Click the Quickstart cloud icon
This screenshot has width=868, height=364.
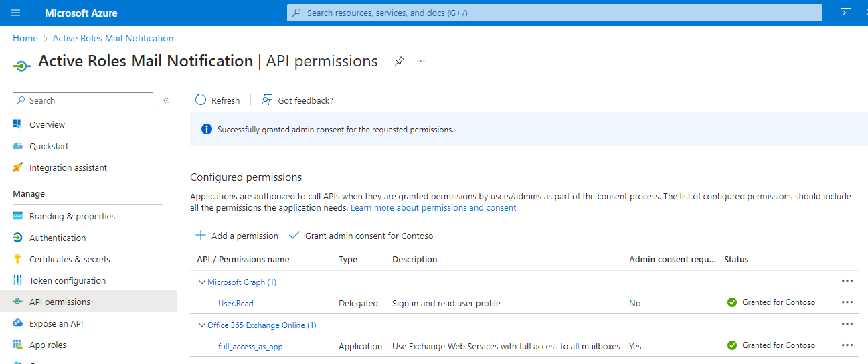pyautogui.click(x=17, y=146)
